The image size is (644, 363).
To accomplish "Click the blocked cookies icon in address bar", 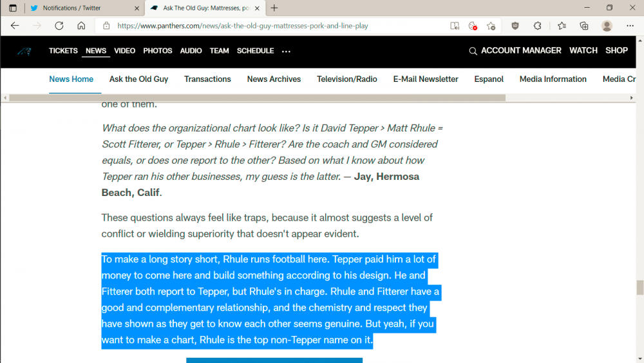I will coord(473,26).
